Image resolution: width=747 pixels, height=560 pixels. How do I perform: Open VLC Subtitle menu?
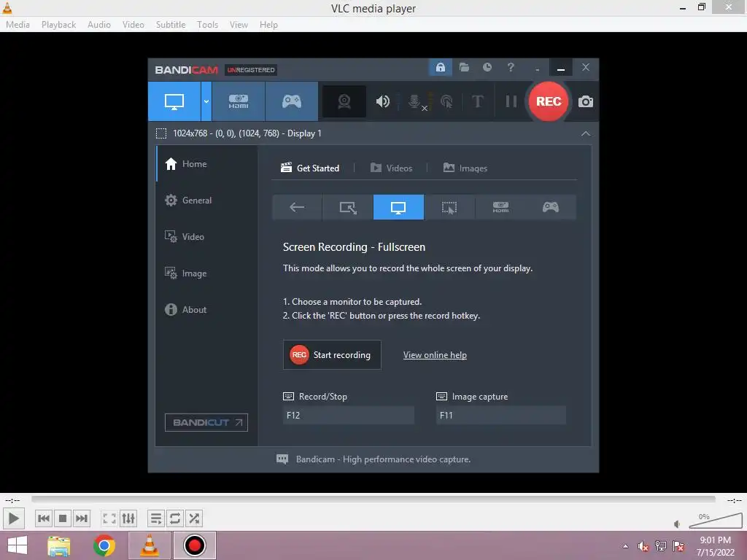click(x=171, y=25)
